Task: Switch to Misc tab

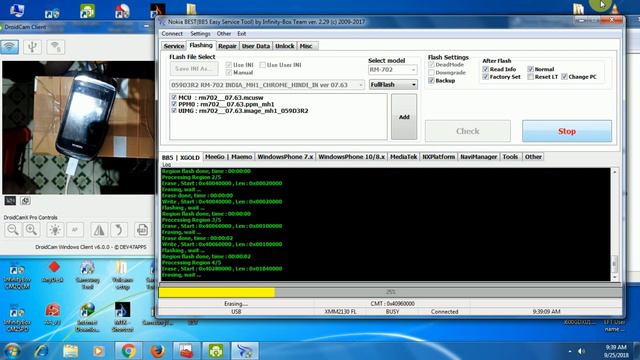Action: coord(306,46)
